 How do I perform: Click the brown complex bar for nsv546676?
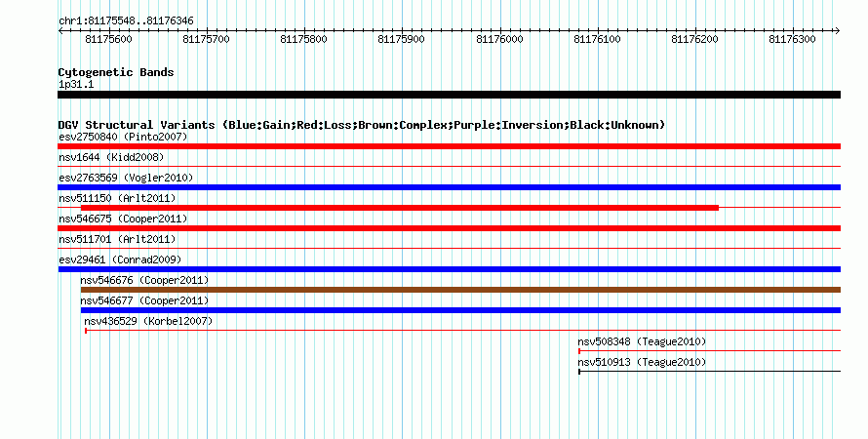pyautogui.click(x=460, y=290)
